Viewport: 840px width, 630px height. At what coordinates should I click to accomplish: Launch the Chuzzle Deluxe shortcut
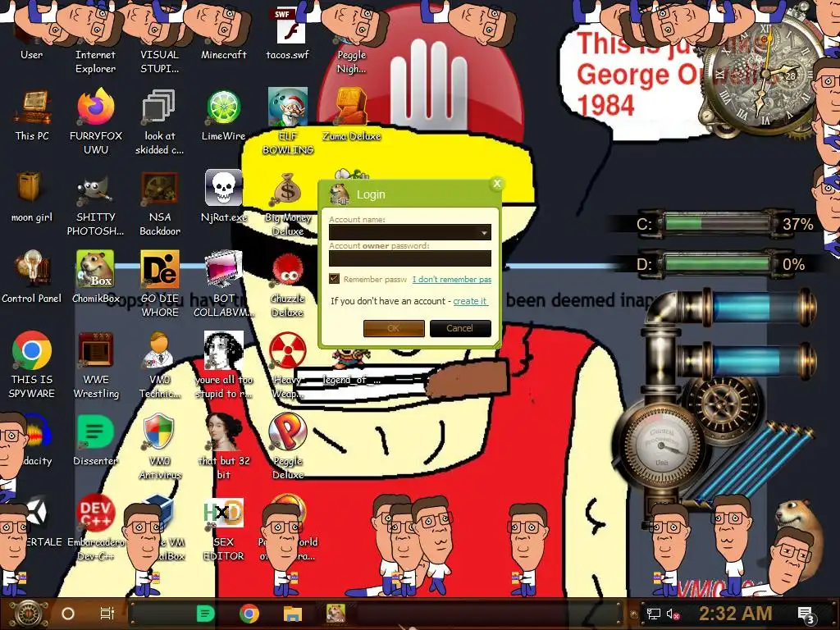(x=288, y=284)
